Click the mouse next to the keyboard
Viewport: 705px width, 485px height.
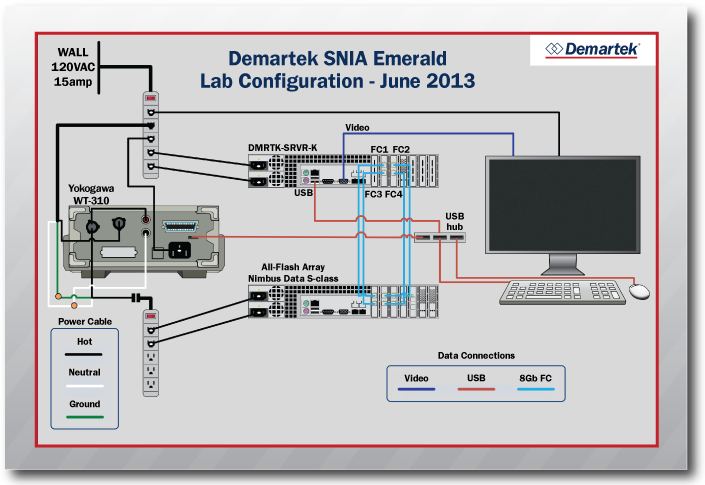639,291
